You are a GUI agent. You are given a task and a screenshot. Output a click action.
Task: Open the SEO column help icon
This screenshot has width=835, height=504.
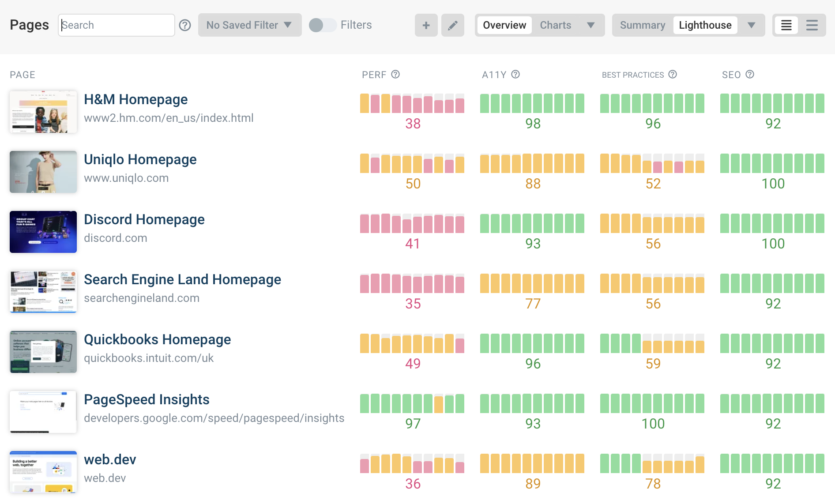coord(750,75)
